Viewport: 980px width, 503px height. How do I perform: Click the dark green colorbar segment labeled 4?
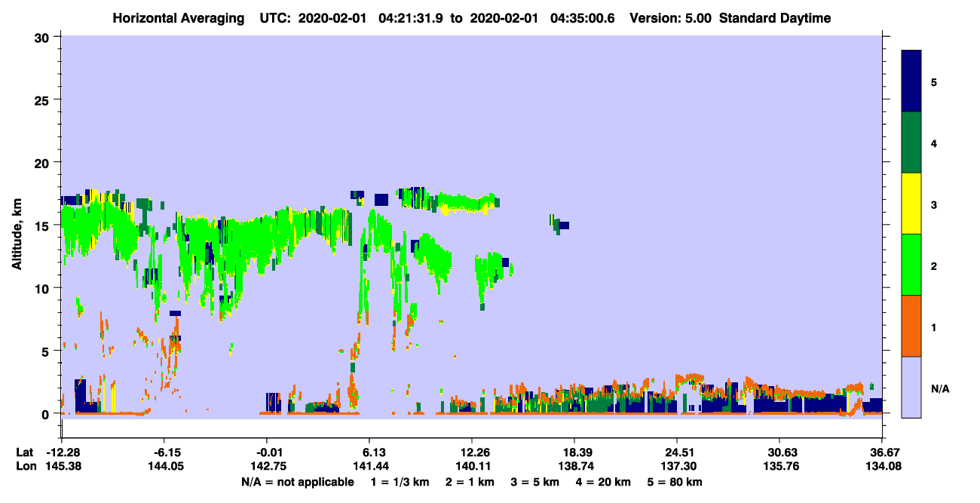[x=911, y=143]
